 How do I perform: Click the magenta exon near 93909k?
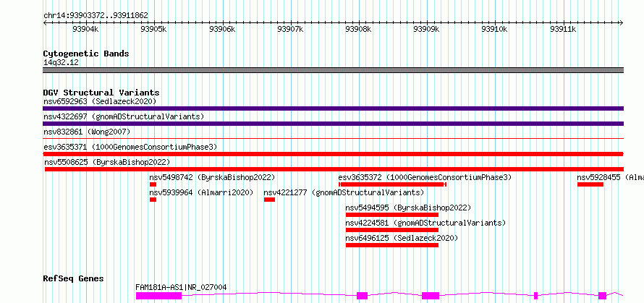pos(431,296)
